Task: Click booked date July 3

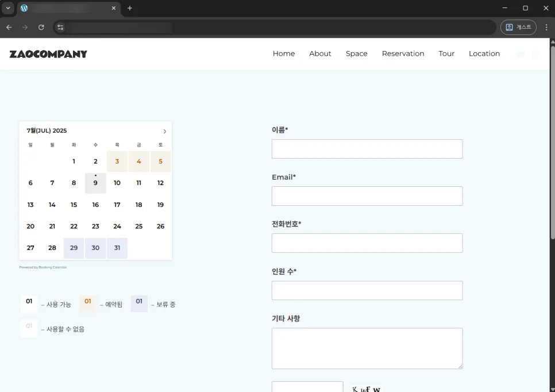Action: tap(117, 162)
